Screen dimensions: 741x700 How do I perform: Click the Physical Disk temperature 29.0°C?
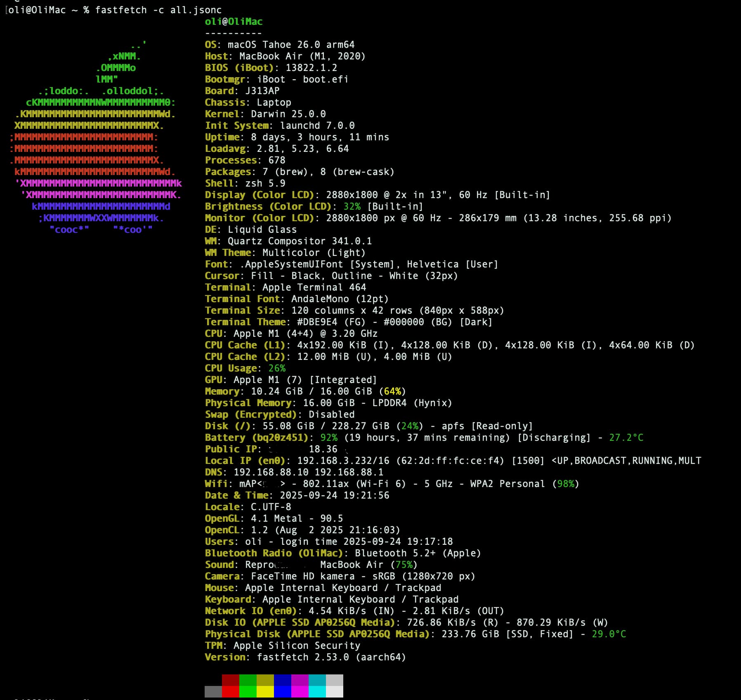[609, 634]
